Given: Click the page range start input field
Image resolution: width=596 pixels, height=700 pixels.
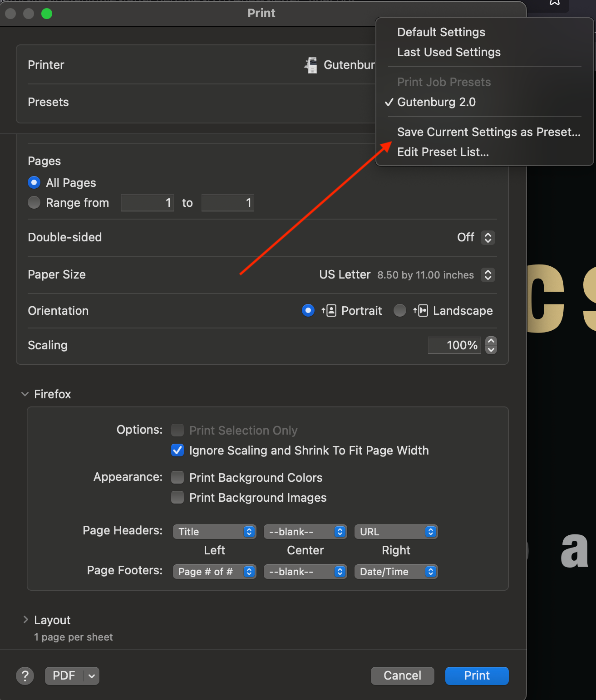Looking at the screenshot, I should pyautogui.click(x=147, y=202).
